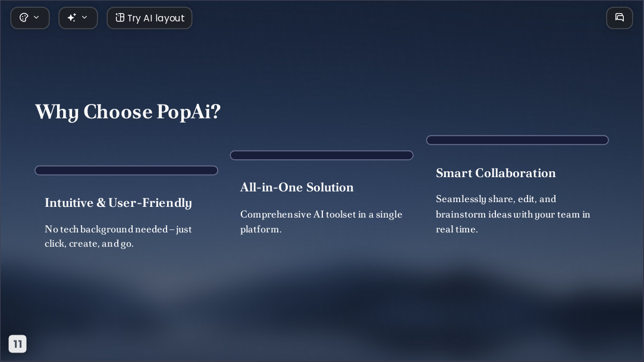The height and width of the screenshot is (362, 644).
Task: Click the slide number 11 badge
Action: (x=18, y=344)
